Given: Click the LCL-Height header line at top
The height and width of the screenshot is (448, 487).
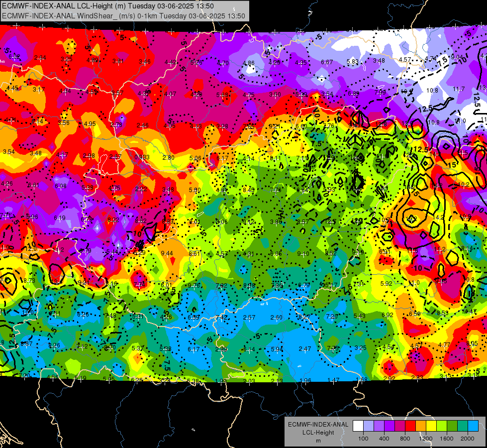Looking at the screenshot, I should tap(108, 6).
